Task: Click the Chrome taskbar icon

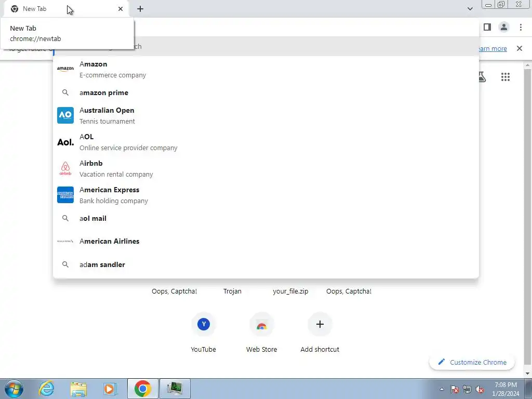Action: click(x=143, y=389)
